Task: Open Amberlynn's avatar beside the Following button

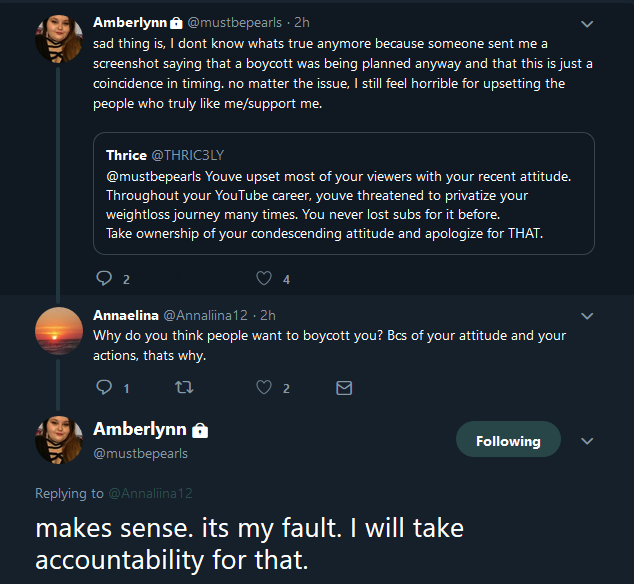Action: coord(59,439)
